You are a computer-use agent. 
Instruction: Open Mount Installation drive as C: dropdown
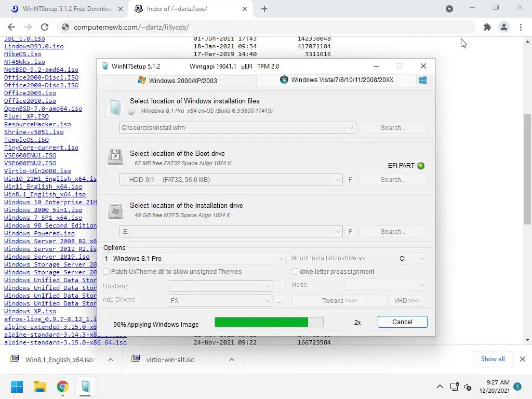[411, 259]
